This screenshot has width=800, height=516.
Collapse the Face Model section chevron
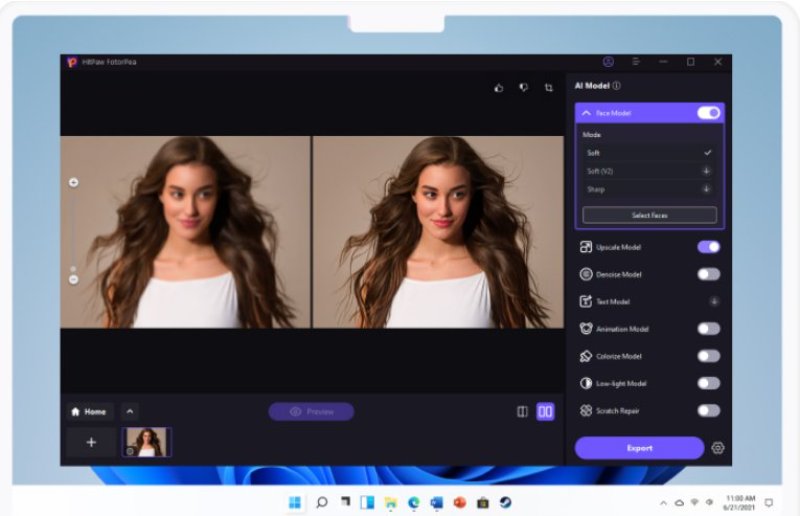tap(586, 113)
